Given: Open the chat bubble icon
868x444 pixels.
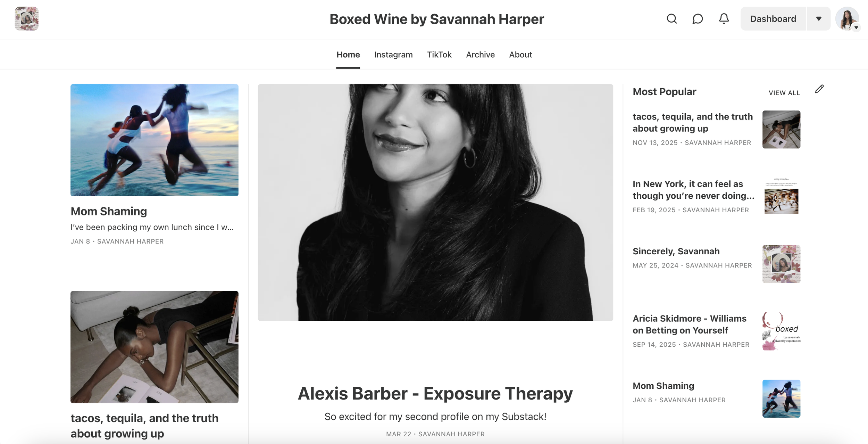Looking at the screenshot, I should [698, 19].
